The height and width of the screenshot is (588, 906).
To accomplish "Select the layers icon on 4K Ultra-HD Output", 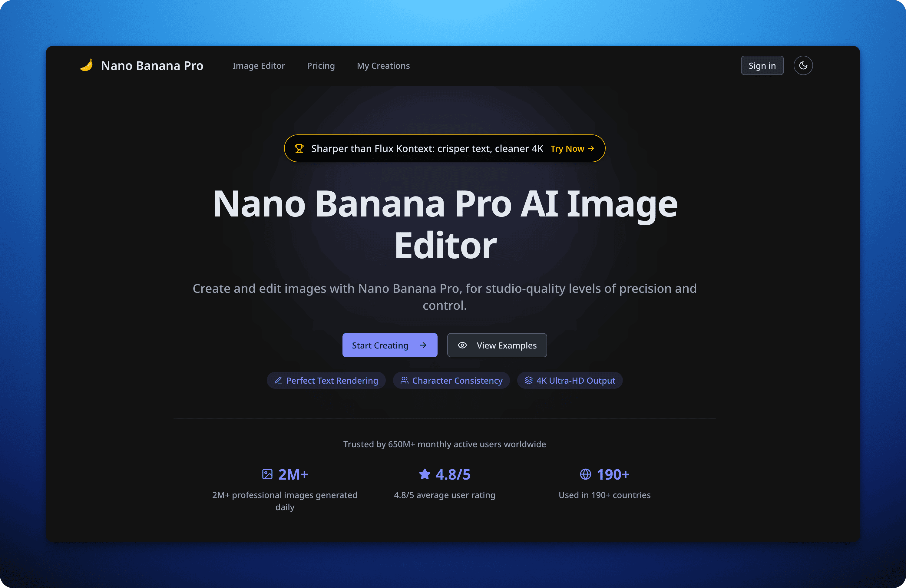I will pyautogui.click(x=528, y=380).
